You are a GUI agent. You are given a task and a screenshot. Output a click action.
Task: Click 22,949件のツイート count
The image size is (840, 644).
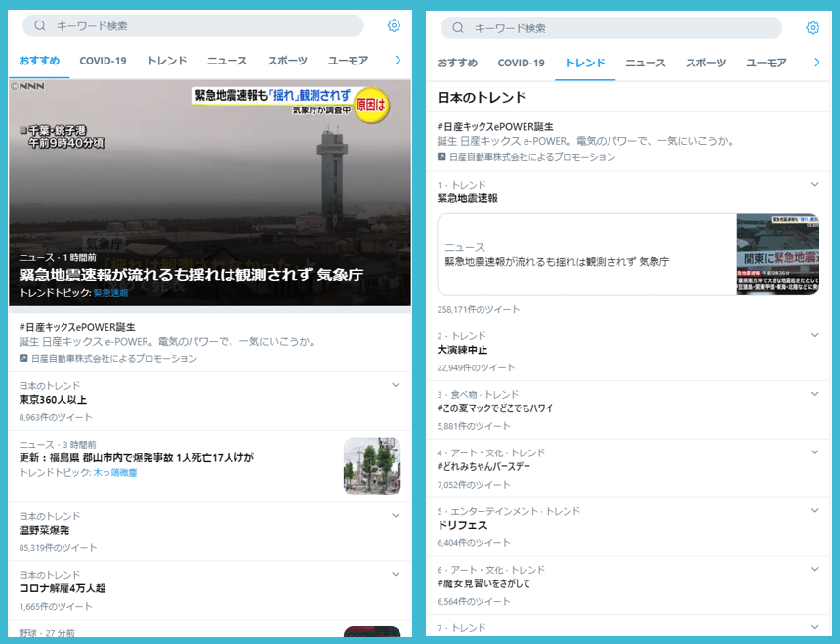(477, 367)
